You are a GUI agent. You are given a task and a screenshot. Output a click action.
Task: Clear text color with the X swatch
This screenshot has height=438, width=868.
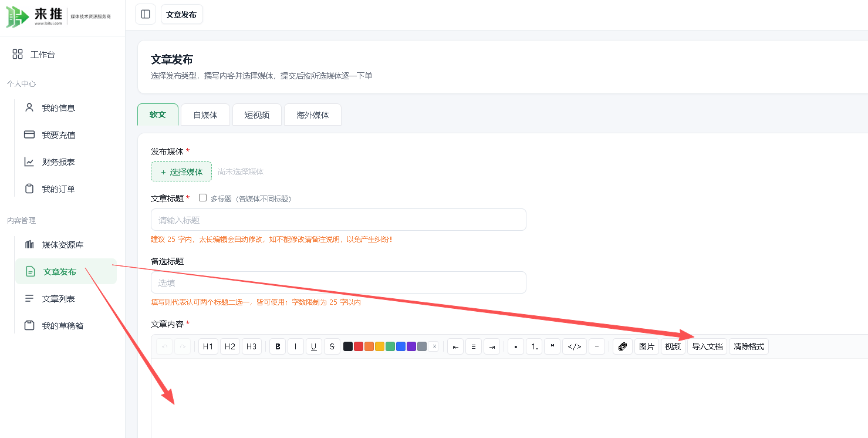coord(433,347)
